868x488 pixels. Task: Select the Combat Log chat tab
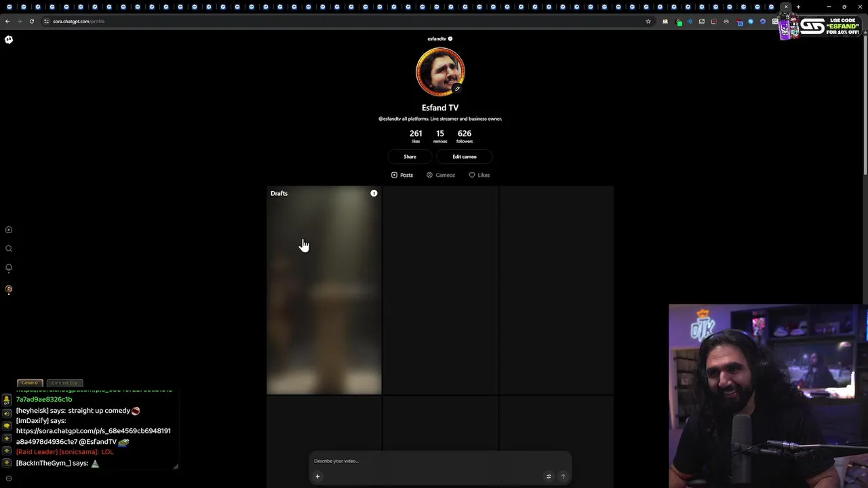point(65,383)
